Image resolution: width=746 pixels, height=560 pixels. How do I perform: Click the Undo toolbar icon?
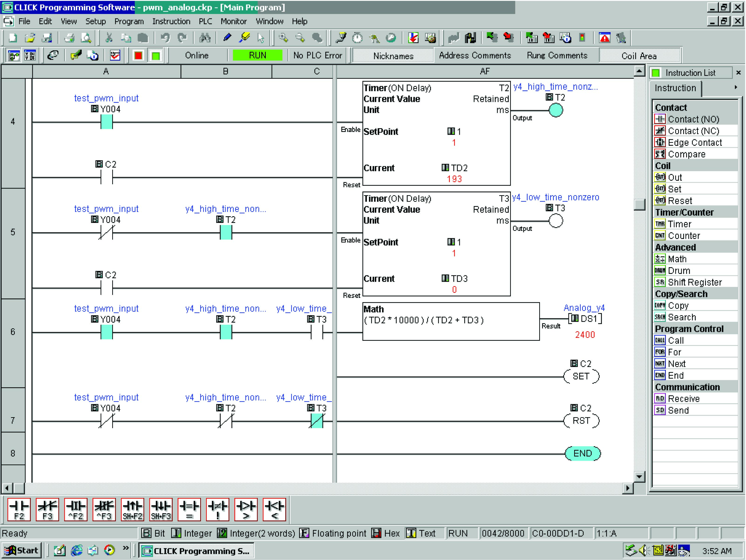coord(166,38)
